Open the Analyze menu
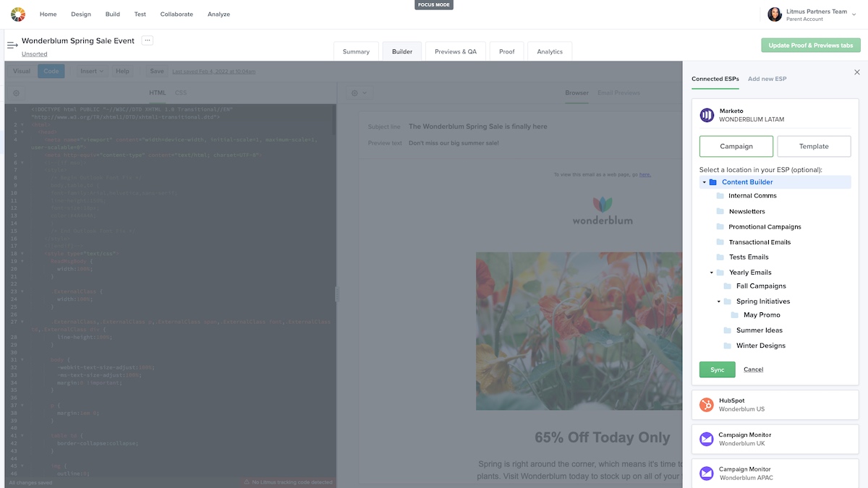The image size is (868, 488). (x=218, y=14)
